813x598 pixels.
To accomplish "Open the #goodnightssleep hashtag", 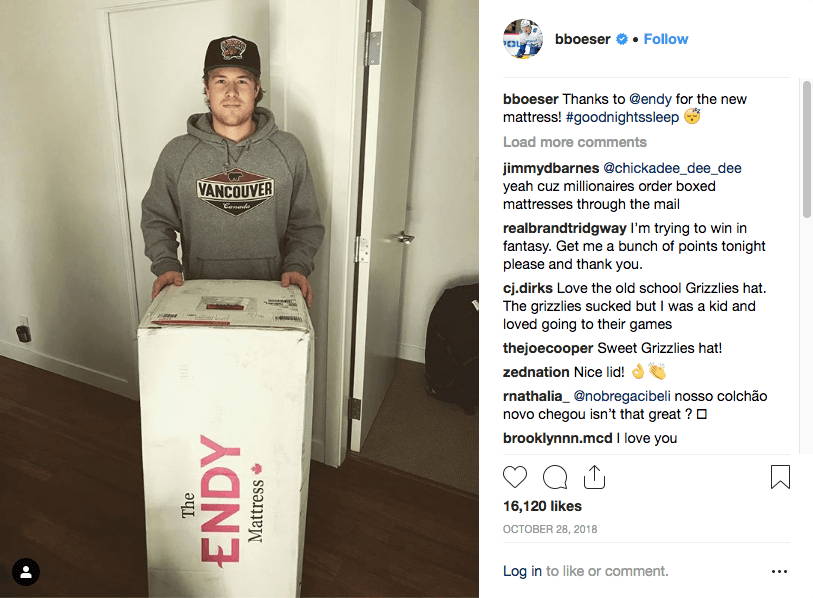I will click(622, 117).
